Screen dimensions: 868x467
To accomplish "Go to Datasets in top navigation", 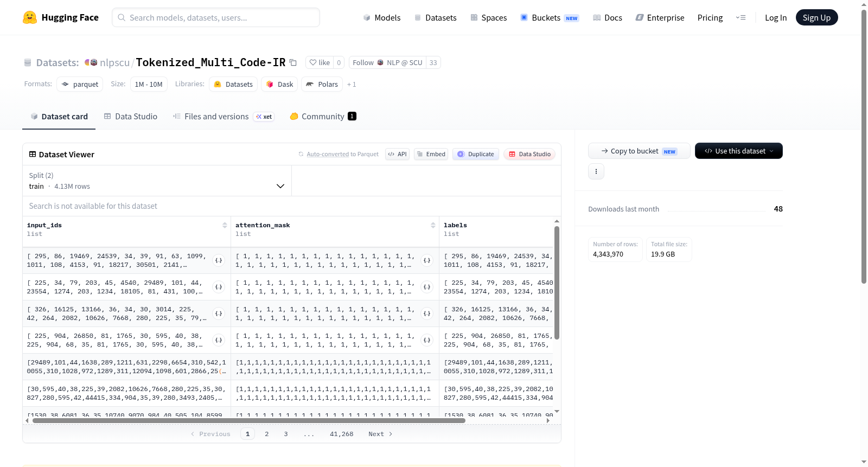I will click(x=435, y=17).
